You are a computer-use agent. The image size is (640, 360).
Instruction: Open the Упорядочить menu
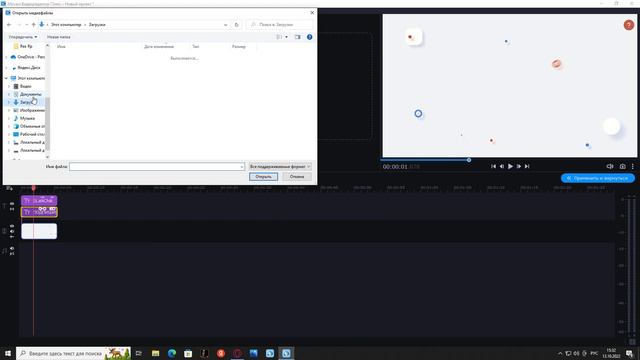pos(23,37)
